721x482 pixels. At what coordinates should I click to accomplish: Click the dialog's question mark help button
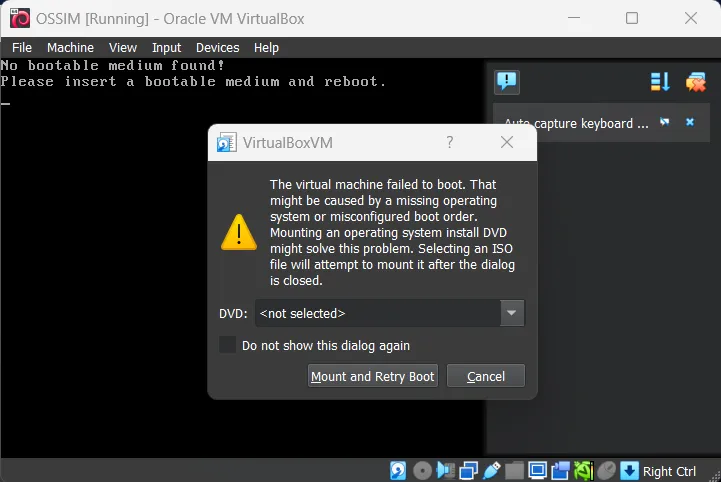pyautogui.click(x=449, y=142)
